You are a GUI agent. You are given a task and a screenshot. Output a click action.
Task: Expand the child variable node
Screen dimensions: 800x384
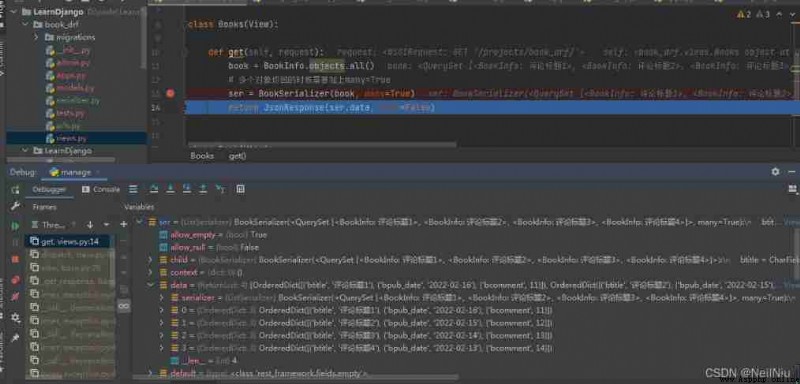[x=150, y=260]
